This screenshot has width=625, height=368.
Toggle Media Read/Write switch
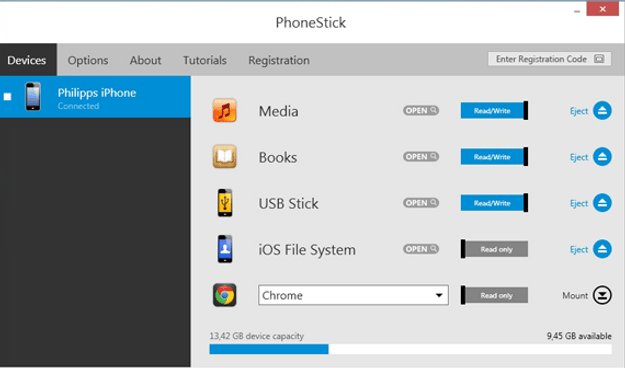click(x=494, y=110)
